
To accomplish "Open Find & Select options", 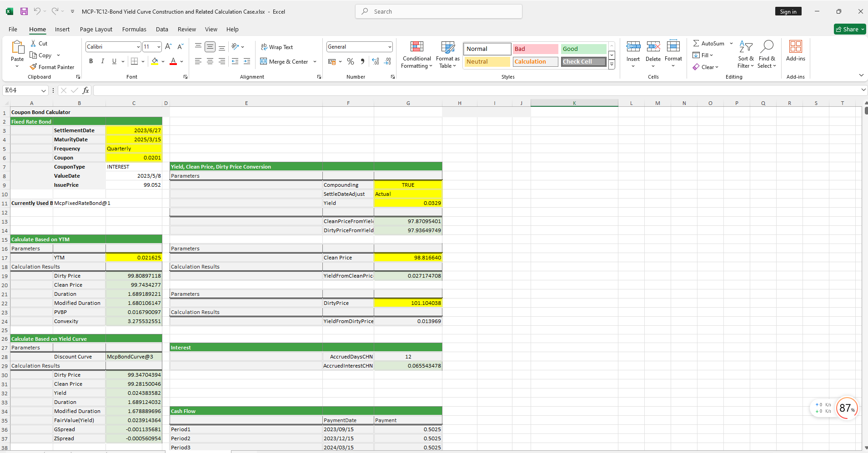I will coord(767,55).
